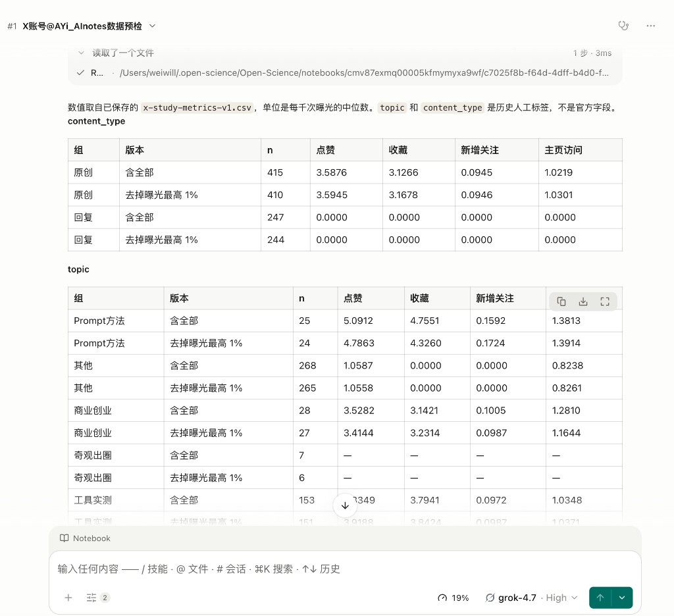Screen dimensions: 674x616
Task: Select the cell value 3.5876
Action: click(x=332, y=172)
